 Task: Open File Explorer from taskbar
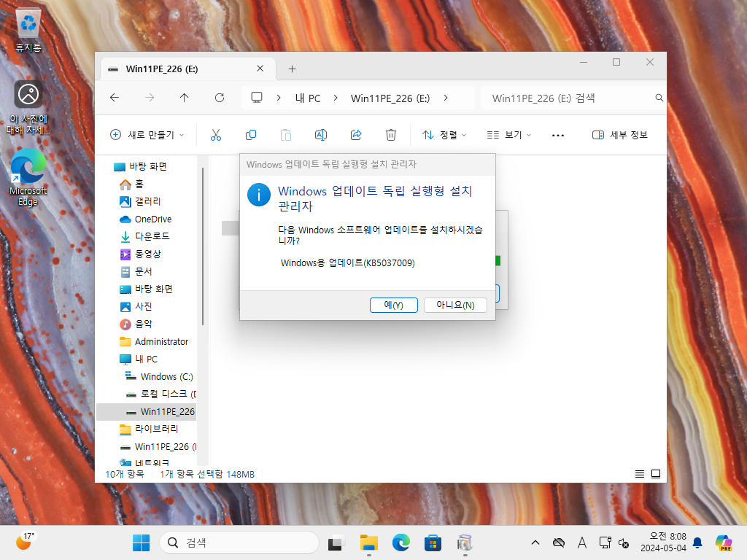[x=368, y=542]
